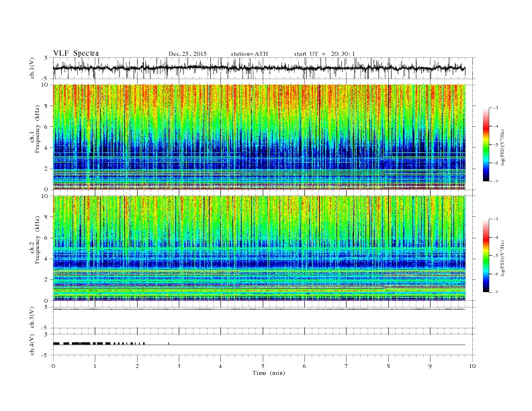Click the "10" kHz tick on ch.2 spectrogram
Screen dimensions: 532x411
46,196
